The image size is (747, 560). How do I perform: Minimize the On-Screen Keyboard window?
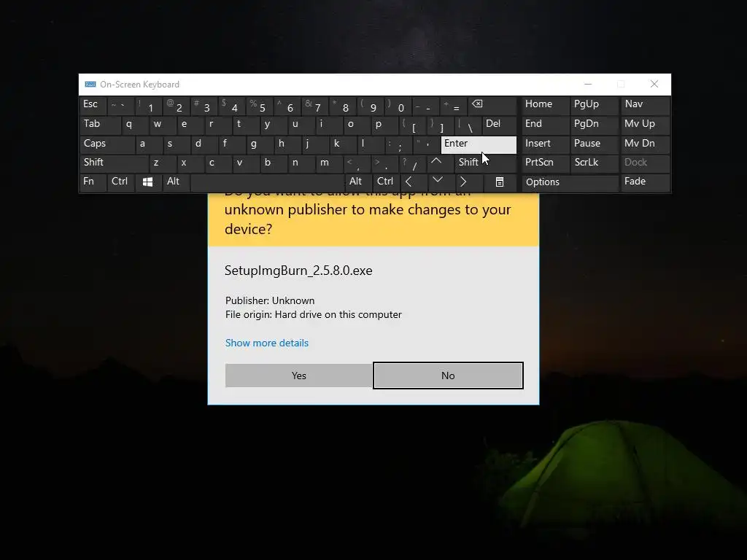click(x=588, y=85)
